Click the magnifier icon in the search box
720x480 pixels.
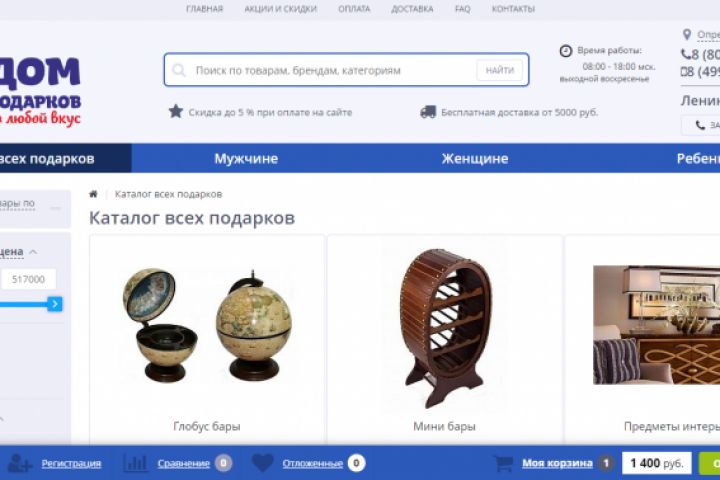coord(179,70)
